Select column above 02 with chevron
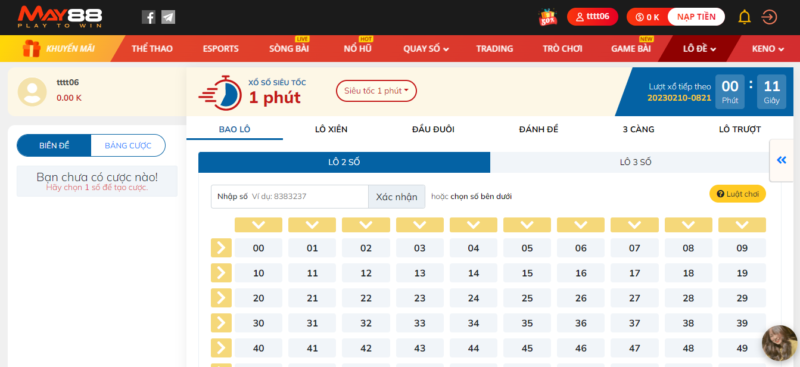This screenshot has height=367, width=800. tap(366, 225)
